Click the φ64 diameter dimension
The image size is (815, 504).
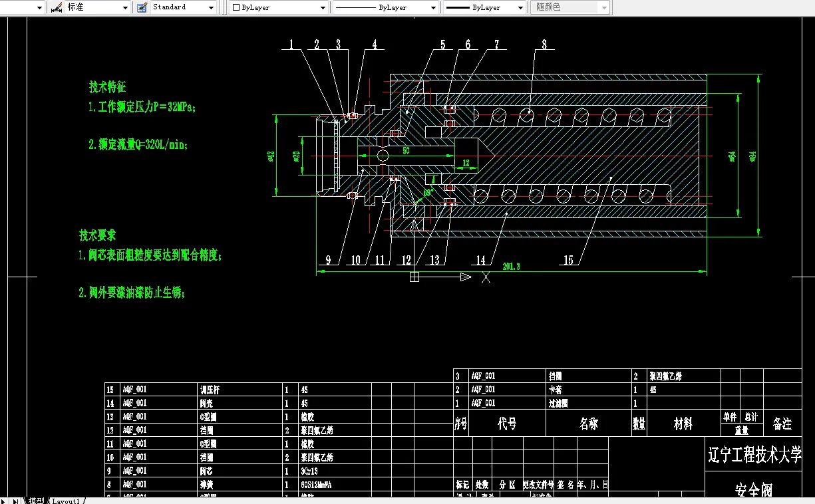pos(732,156)
